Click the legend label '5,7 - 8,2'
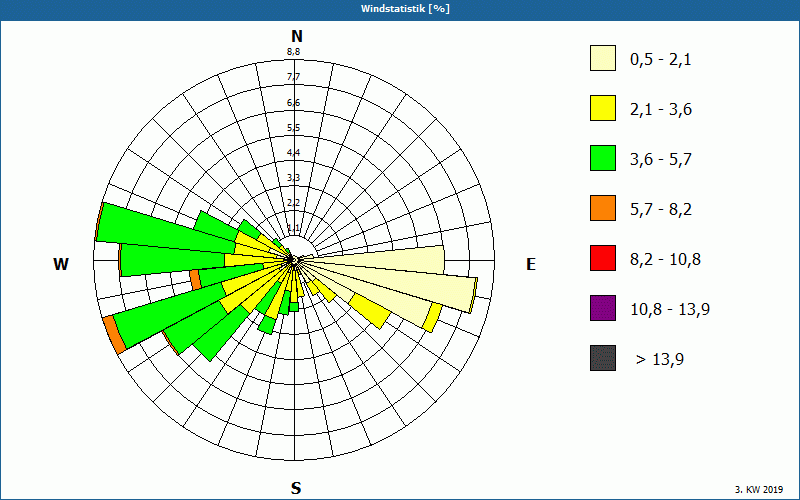This screenshot has width=800, height=500. point(661,210)
